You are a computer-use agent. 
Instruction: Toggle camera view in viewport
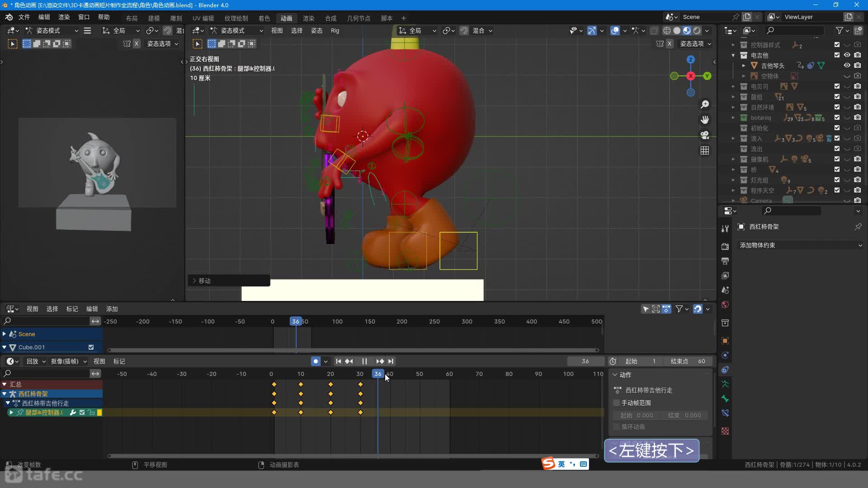pyautogui.click(x=705, y=135)
